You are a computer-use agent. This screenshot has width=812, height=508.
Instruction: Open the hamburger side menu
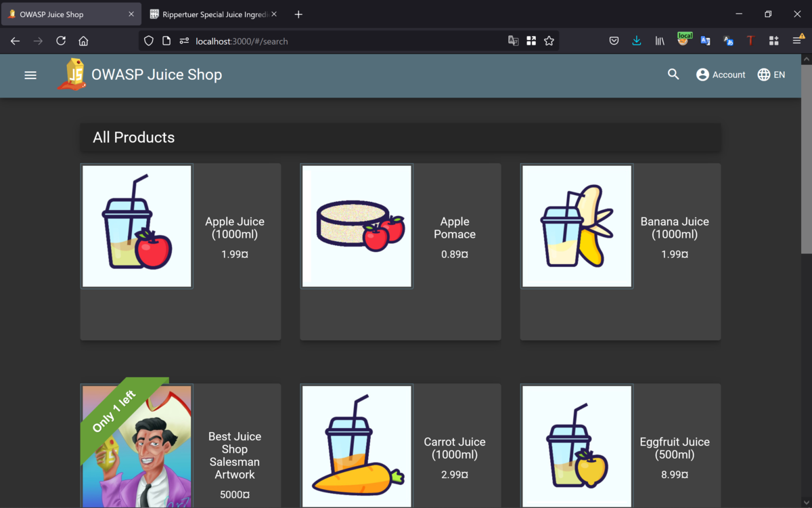pyautogui.click(x=30, y=75)
